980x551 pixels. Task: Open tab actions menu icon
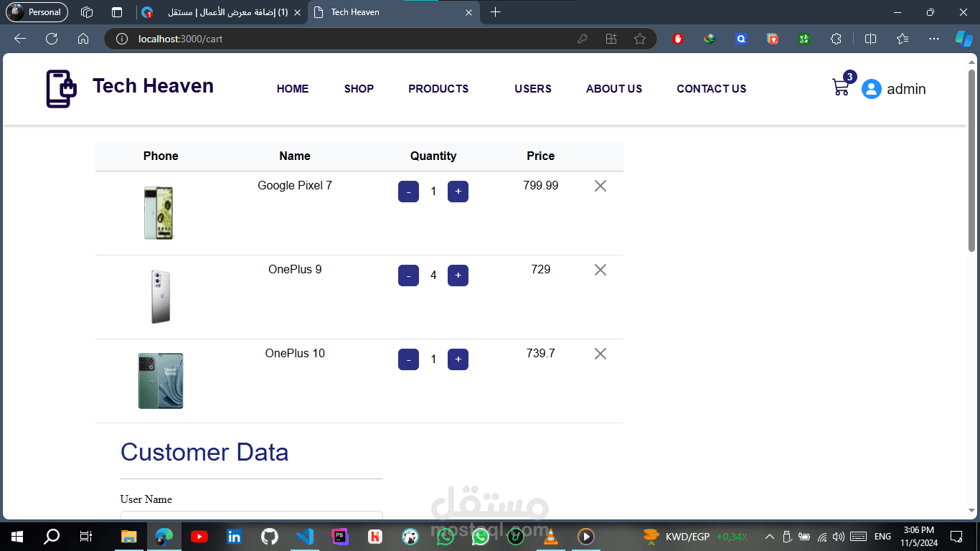click(117, 12)
